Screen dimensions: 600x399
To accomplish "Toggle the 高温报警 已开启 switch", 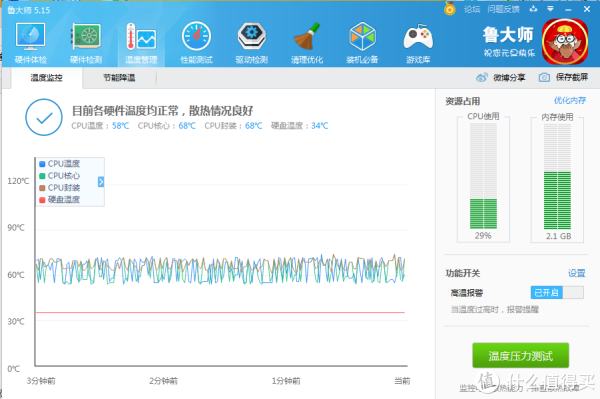I will click(x=557, y=293).
